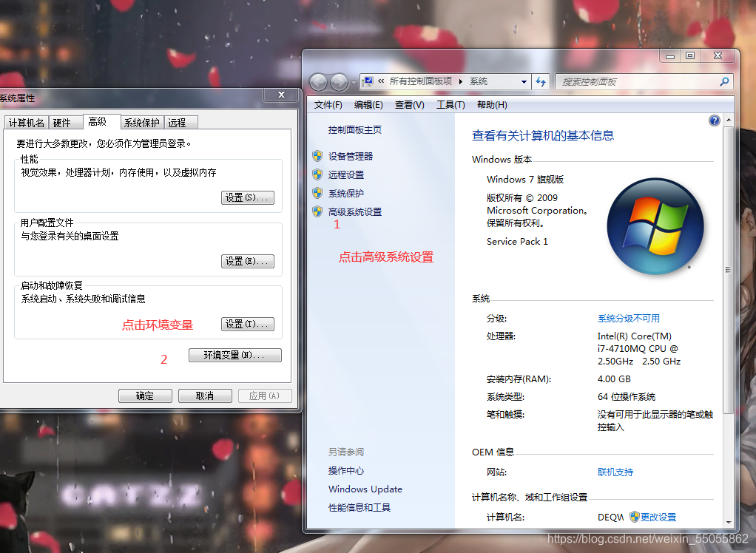
Task: Open the 文件(F) menu
Action: click(328, 104)
